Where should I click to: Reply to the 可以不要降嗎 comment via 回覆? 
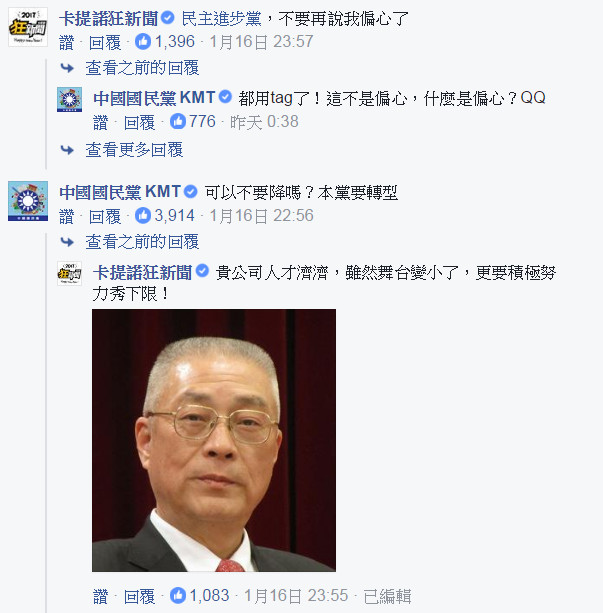click(x=105, y=216)
